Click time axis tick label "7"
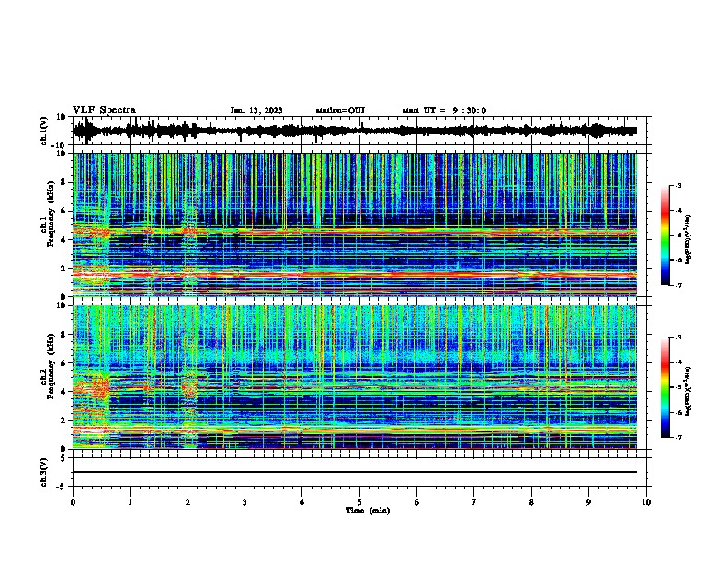 (474, 502)
